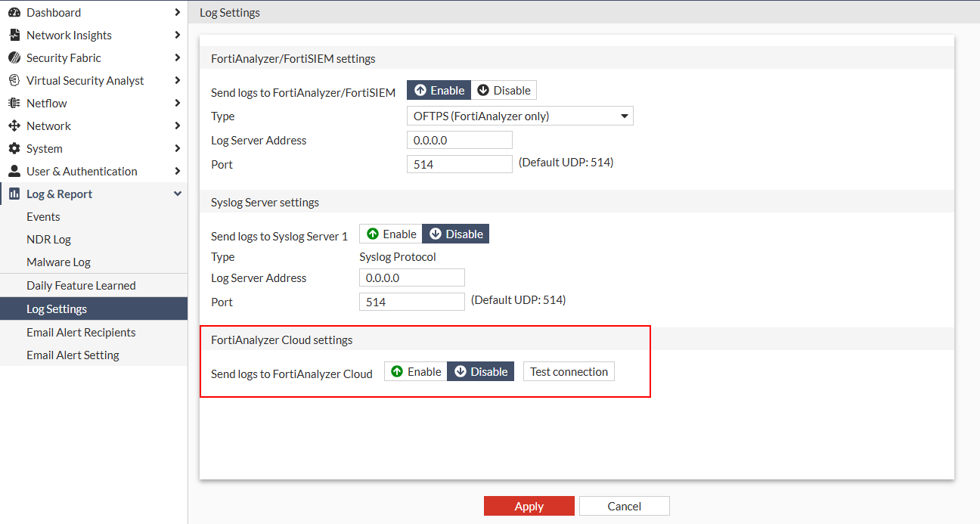Select the Log Settings menu item
980x524 pixels.
tap(94, 309)
